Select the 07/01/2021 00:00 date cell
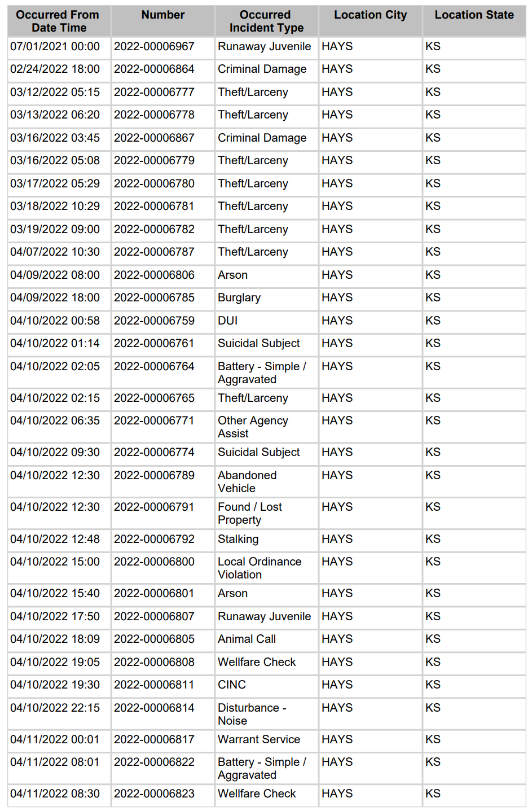Viewport: 532px width, 811px height. (x=55, y=47)
